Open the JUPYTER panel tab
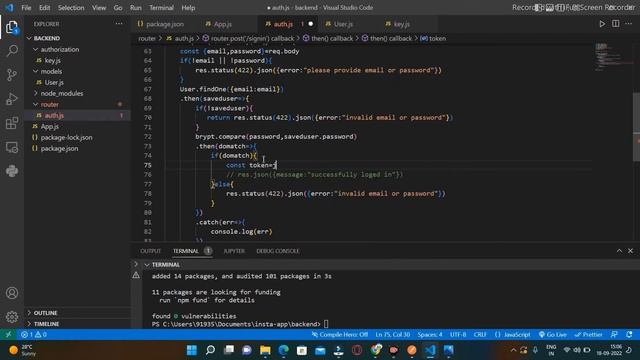 point(234,251)
